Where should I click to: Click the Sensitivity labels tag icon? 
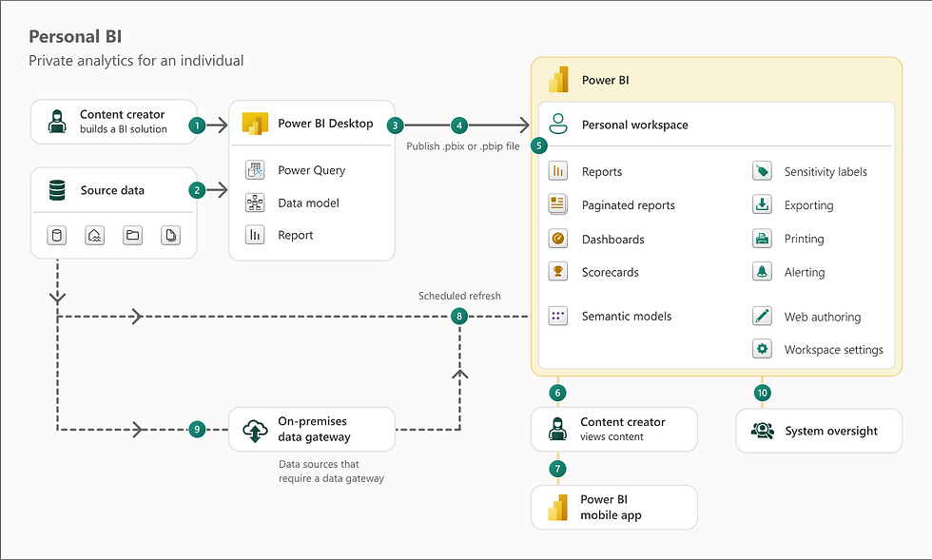(762, 171)
